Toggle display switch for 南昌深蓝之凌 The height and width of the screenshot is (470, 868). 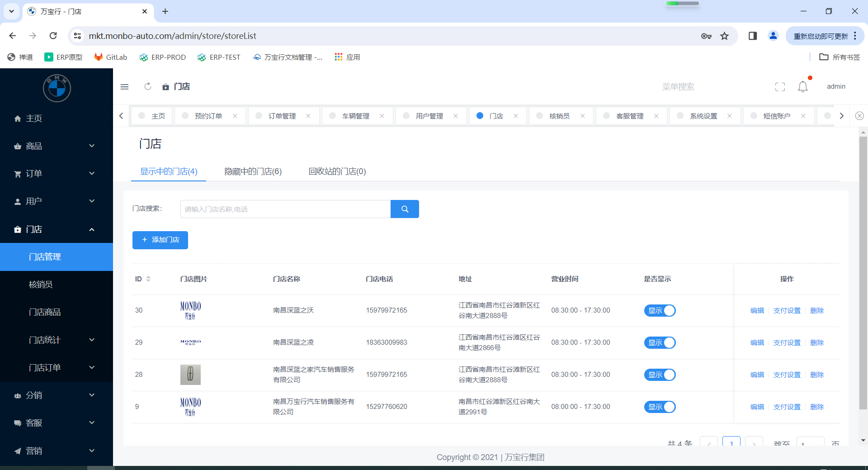pos(660,343)
